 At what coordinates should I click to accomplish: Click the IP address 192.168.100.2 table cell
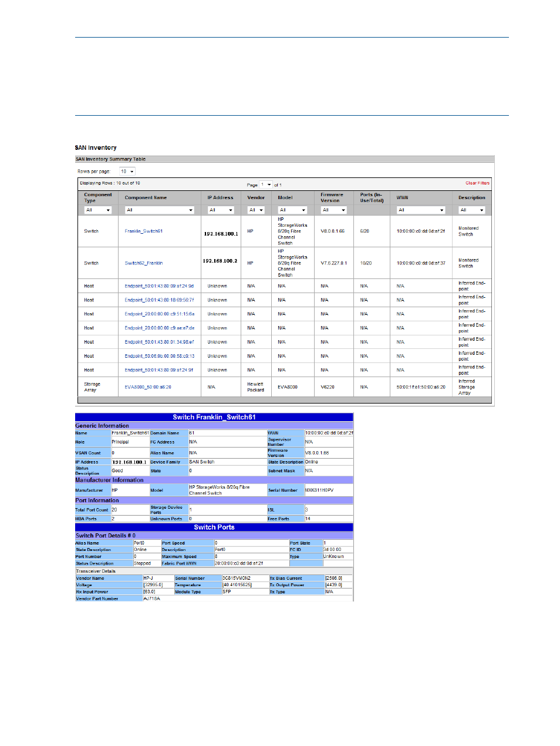(220, 261)
